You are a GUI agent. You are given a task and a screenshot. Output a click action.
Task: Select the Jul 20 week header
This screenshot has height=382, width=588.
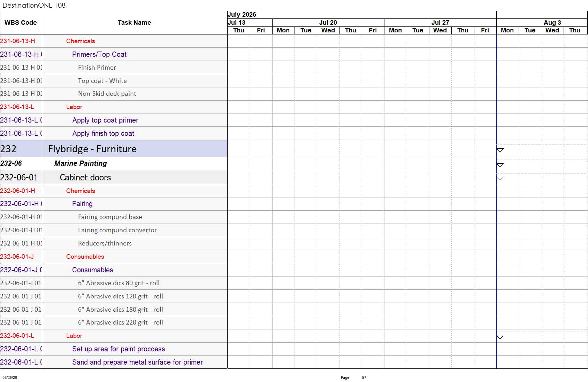[x=328, y=23]
